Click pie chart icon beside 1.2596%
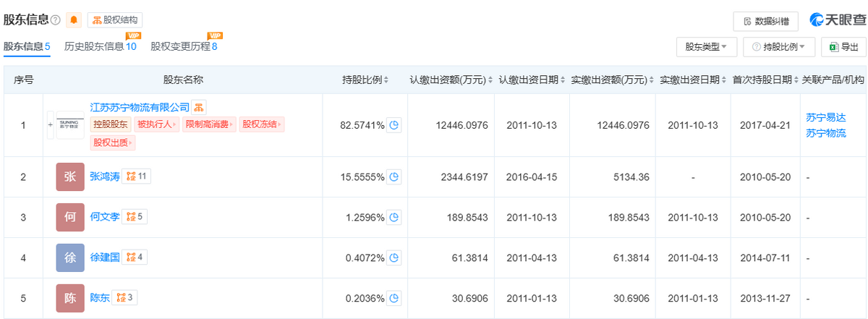Image resolution: width=868 pixels, height=319 pixels. pyautogui.click(x=394, y=217)
